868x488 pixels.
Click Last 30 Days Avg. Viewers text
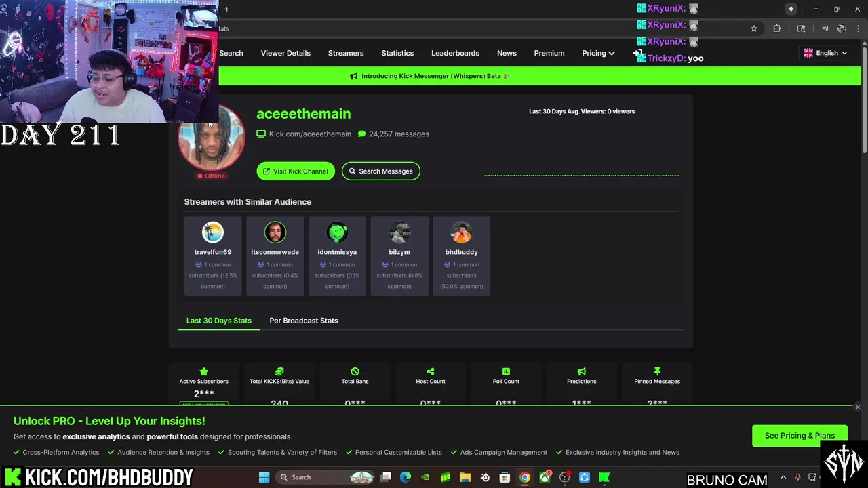click(582, 111)
